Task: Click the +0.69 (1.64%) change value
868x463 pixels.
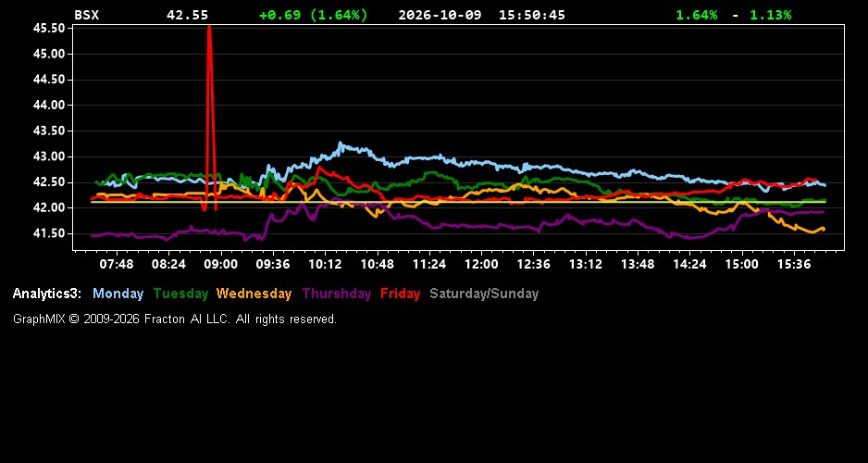Action: 314,15
